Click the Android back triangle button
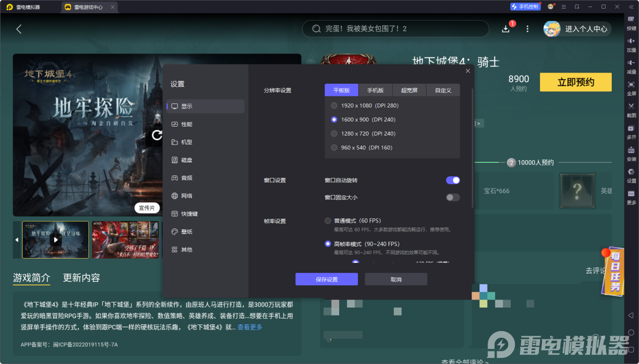Screen dimensions: 639x364 pyautogui.click(x=631, y=315)
